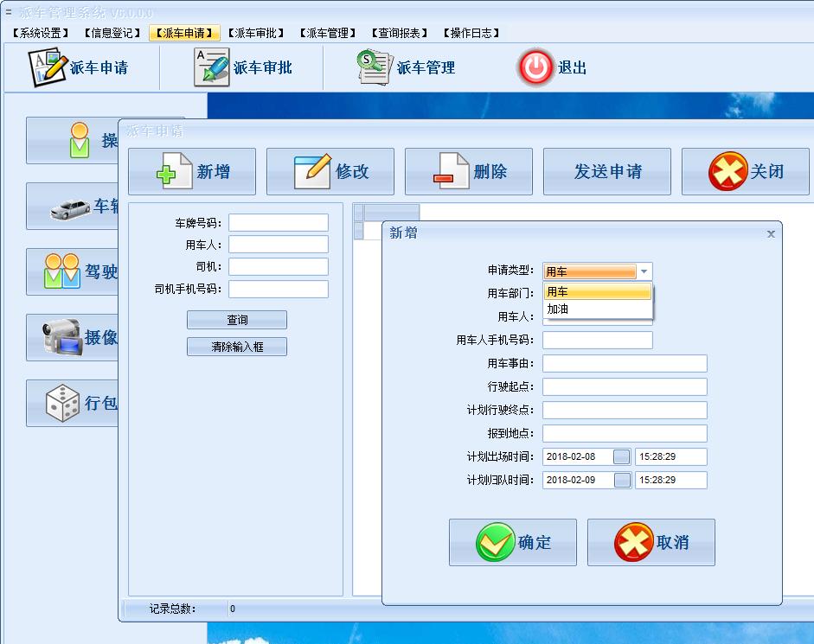Click the 用车事由 input field
This screenshot has width=814, height=644.
coord(624,363)
